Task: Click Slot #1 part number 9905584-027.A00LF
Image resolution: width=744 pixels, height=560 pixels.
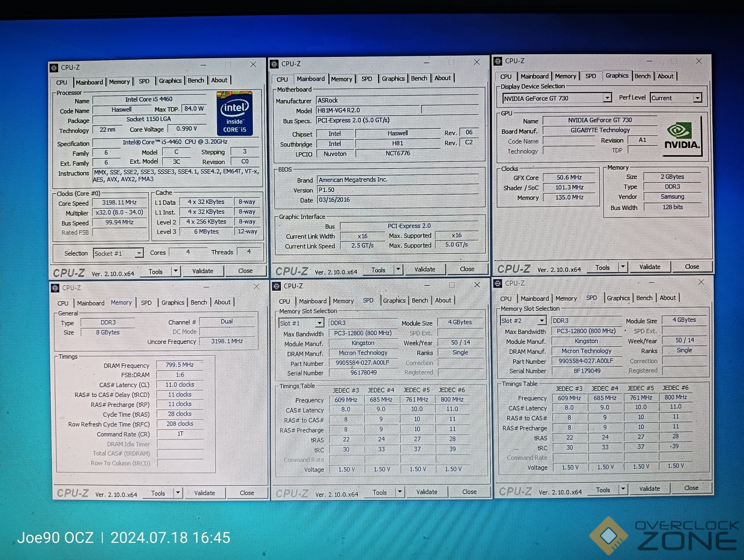Action: (x=363, y=363)
